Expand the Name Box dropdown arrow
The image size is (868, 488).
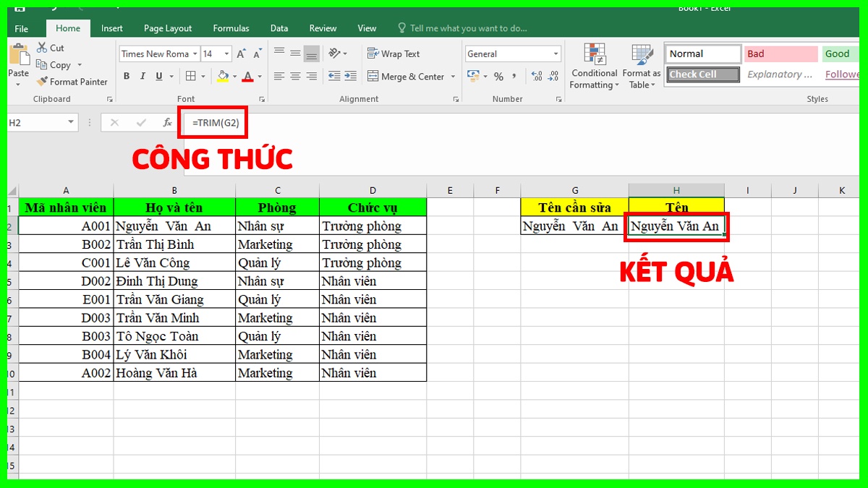point(71,123)
